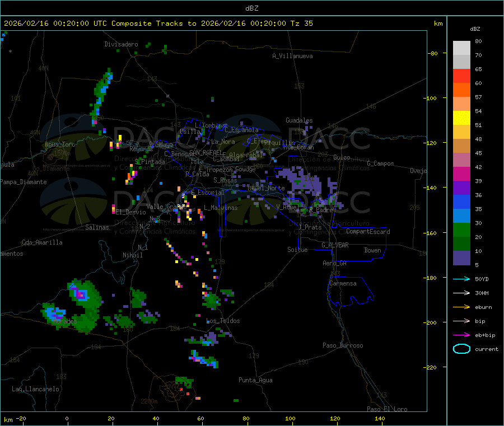Click the dBZ title at top
The width and height of the screenshot is (504, 426).
pyautogui.click(x=251, y=8)
